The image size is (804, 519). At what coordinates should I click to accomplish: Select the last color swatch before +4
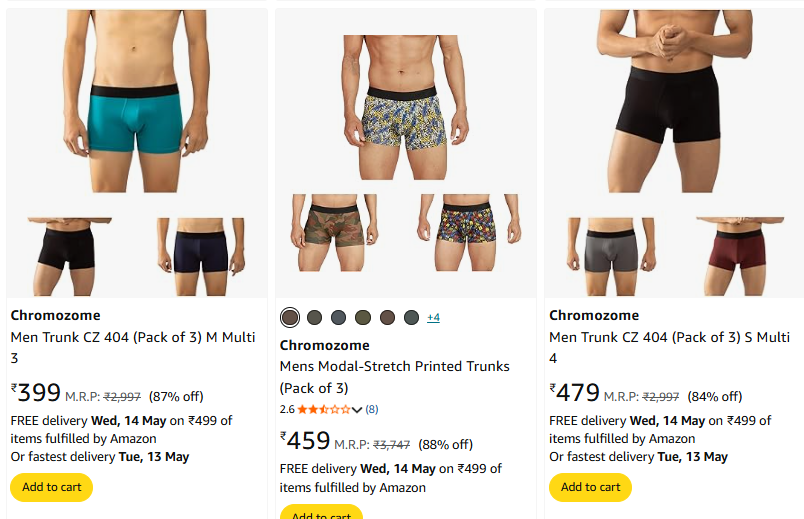click(411, 318)
